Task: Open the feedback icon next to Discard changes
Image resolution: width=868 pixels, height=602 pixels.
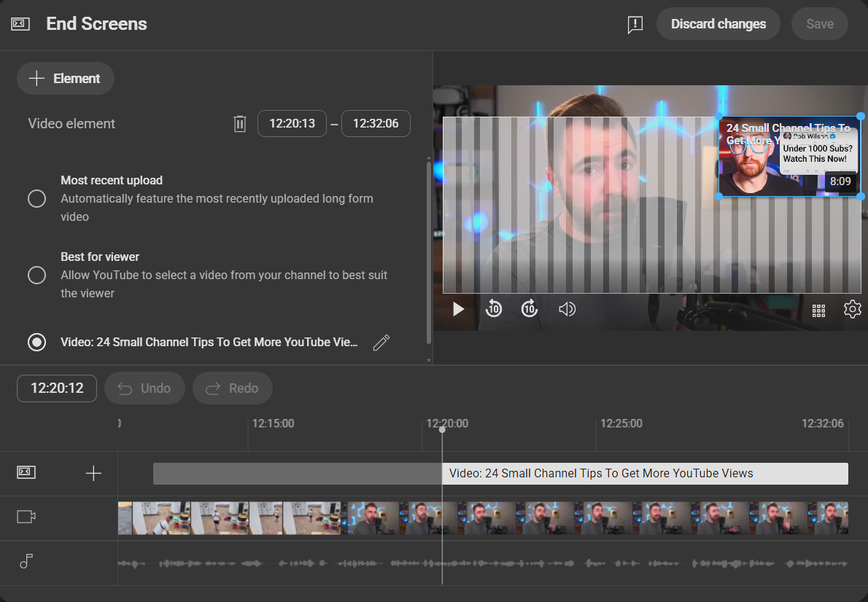Action: (635, 24)
